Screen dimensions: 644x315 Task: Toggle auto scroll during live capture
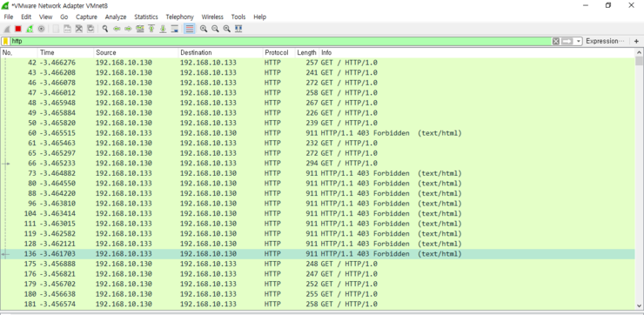[x=175, y=29]
